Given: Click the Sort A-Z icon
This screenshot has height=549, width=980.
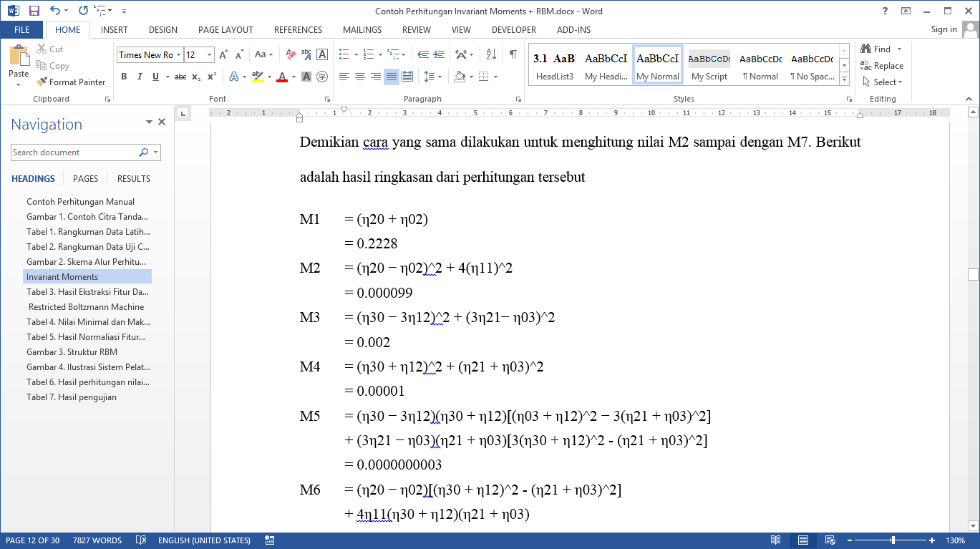Looking at the screenshot, I should click(491, 54).
